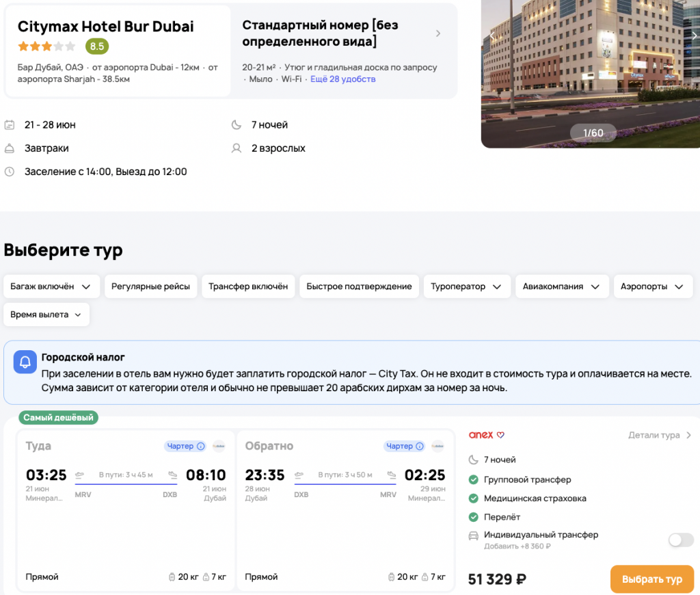The image size is (700, 595).
Task: Toggle the «Регулярные рейсы» filter
Action: (150, 287)
